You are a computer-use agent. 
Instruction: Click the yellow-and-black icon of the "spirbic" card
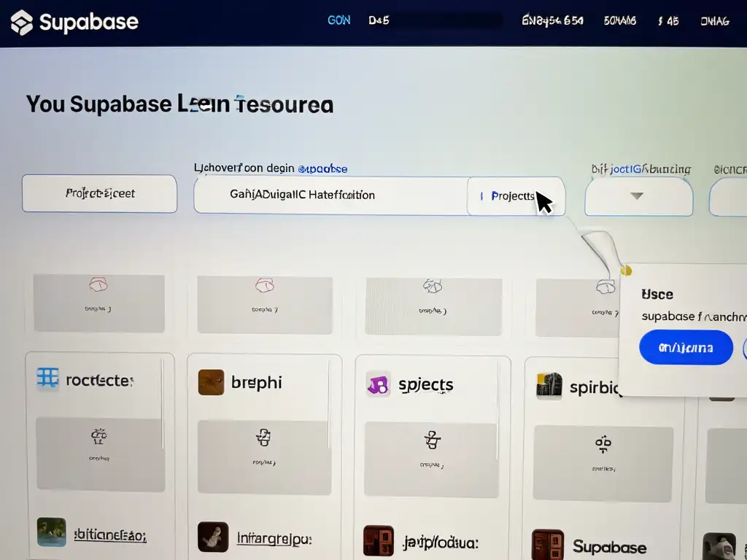(549, 386)
